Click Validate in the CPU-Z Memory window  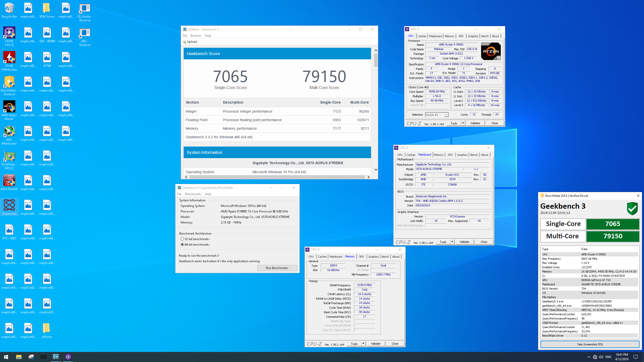(376, 344)
